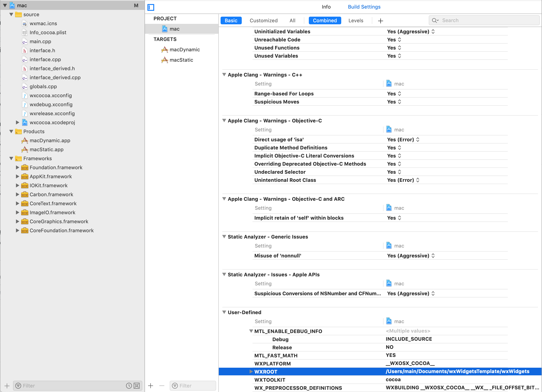Click the mac project icon under PROJECT
Screen dimensions: 542x392
click(165, 29)
